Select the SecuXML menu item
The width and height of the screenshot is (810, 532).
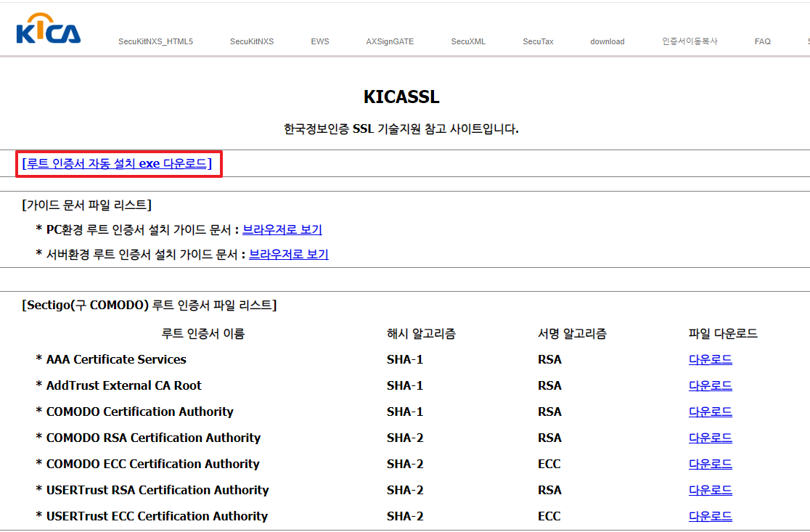point(468,42)
